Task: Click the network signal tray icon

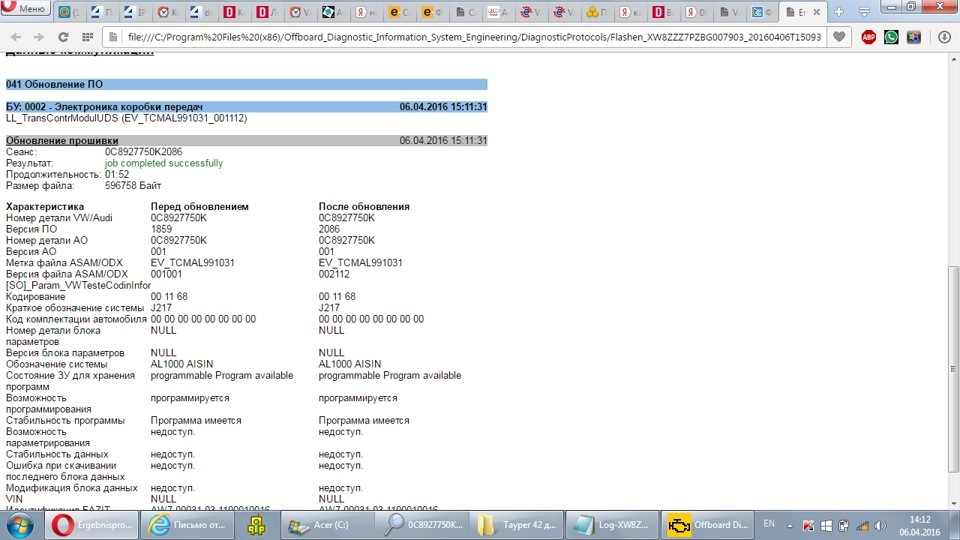Action: pos(863,525)
